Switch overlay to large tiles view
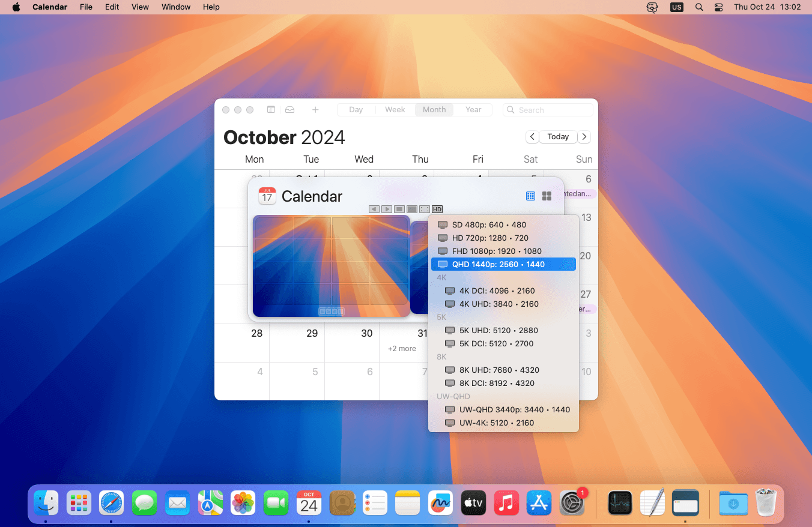This screenshot has width=812, height=527. 547,196
